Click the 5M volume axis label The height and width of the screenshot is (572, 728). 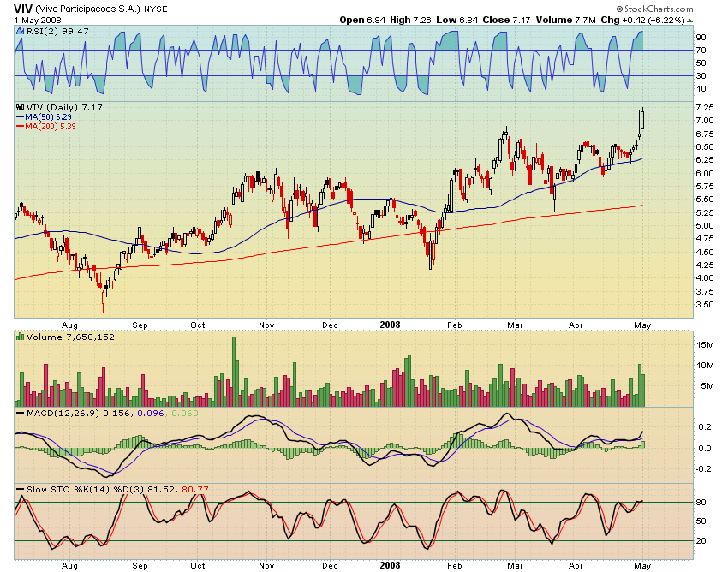click(707, 386)
